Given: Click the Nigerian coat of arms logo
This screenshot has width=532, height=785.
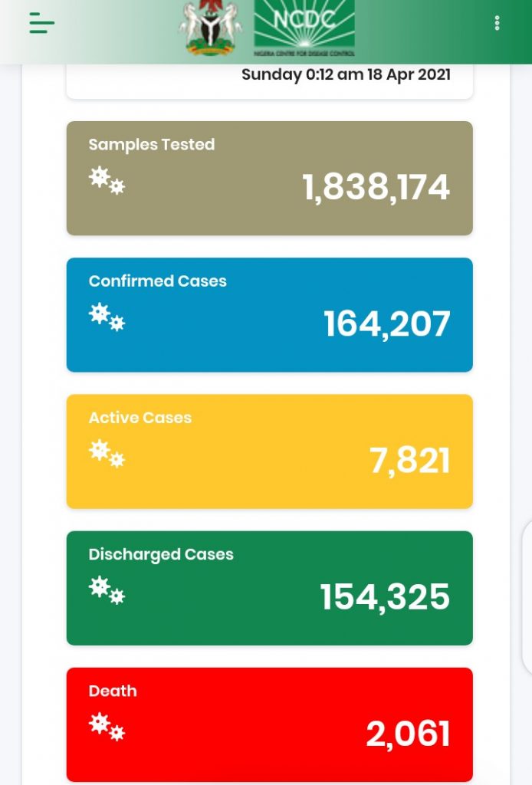Looking at the screenshot, I should pos(209,28).
